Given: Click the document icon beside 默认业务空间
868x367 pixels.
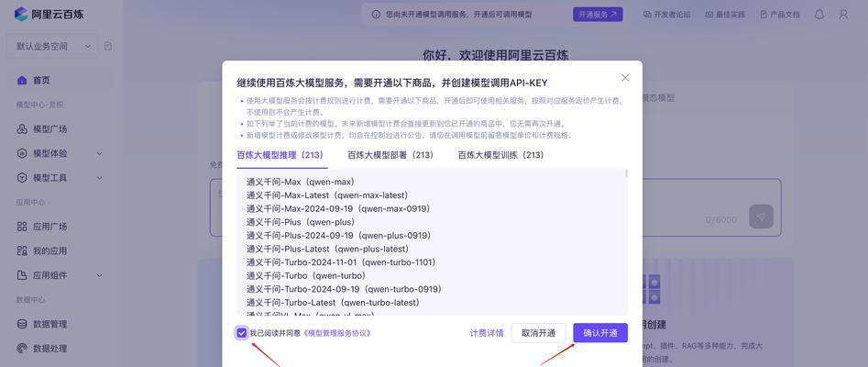Looking at the screenshot, I should click(108, 47).
